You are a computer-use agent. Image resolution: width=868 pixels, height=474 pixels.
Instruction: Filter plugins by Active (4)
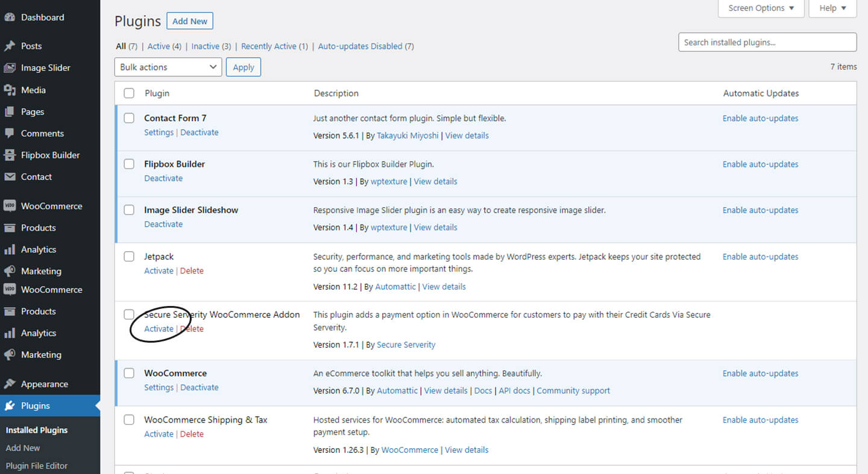coord(165,46)
